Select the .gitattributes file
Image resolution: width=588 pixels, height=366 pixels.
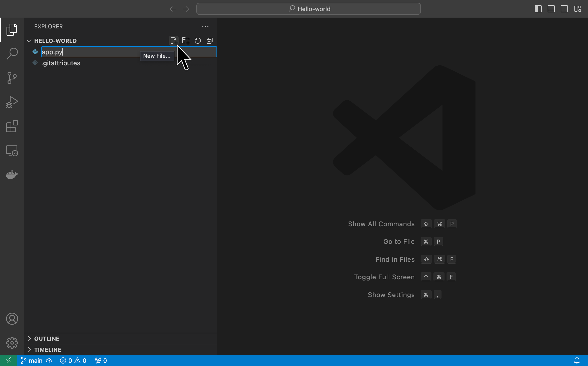click(x=61, y=63)
